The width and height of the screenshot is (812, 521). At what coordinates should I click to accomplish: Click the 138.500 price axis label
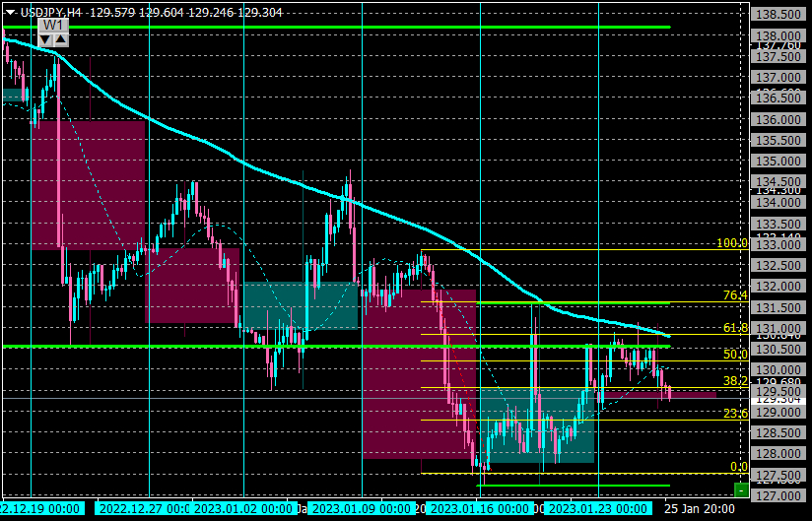pos(778,15)
